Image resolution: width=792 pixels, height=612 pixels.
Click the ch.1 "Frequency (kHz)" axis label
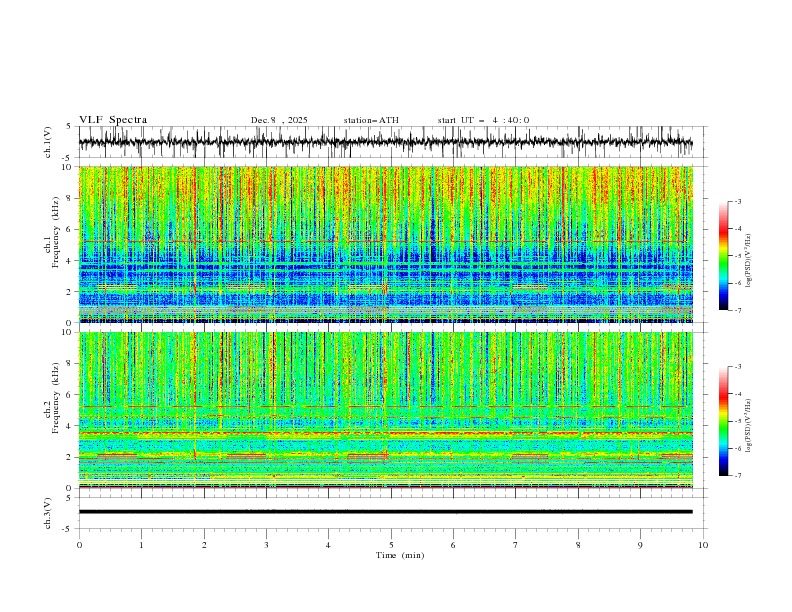55,232
